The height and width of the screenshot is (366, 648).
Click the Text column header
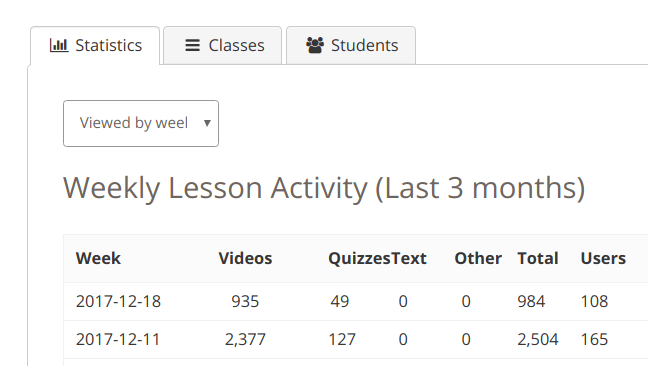point(409,259)
